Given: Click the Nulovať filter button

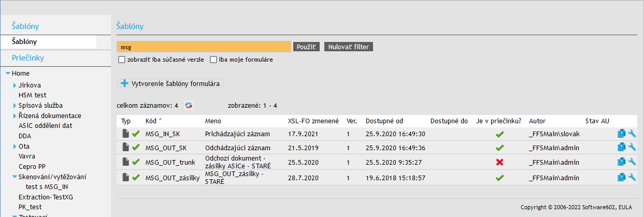Looking at the screenshot, I should (x=349, y=47).
